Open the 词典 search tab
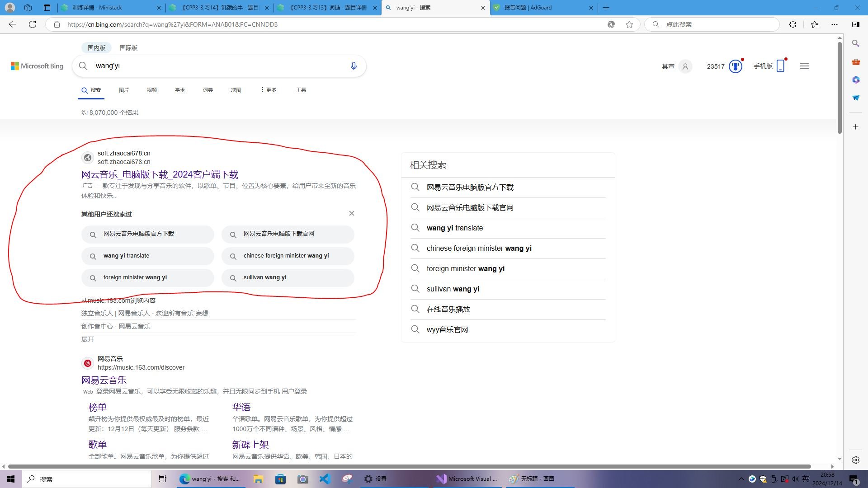This screenshot has width=868, height=488. coord(208,90)
